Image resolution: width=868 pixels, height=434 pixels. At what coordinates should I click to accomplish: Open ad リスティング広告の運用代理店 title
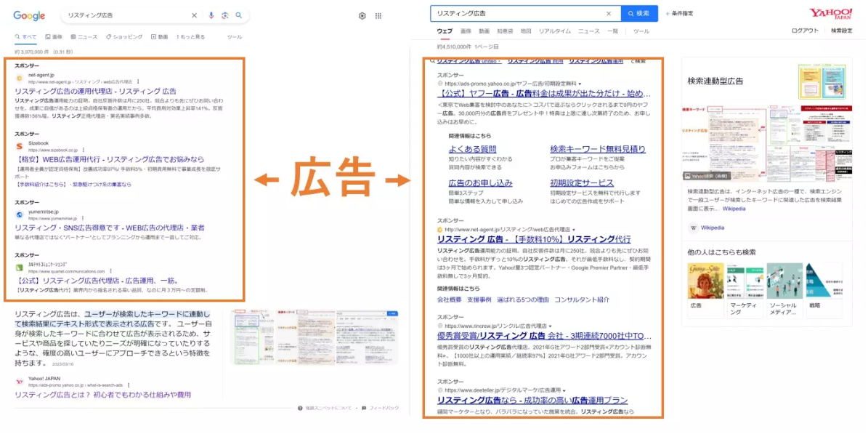pyautogui.click(x=96, y=91)
